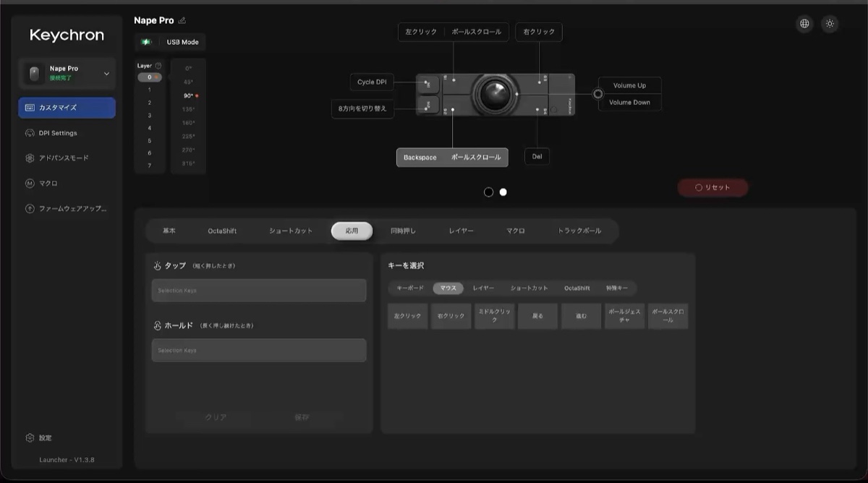Click the Backspace assignment label
868x483 pixels.
coord(420,157)
